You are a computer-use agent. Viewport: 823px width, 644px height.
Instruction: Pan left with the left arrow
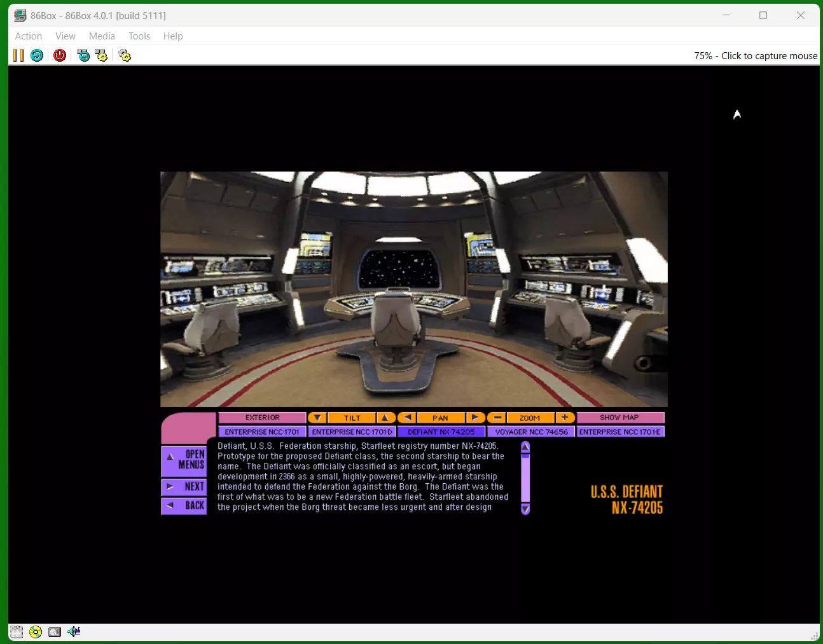click(407, 418)
